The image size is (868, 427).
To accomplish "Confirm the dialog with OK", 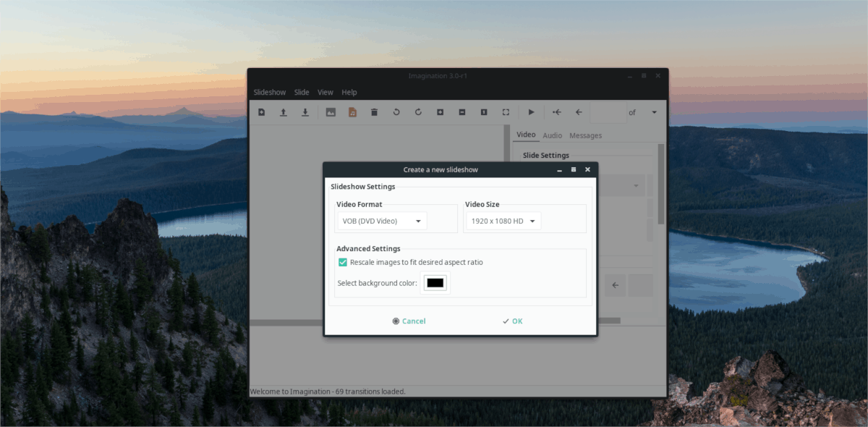I will coord(512,321).
